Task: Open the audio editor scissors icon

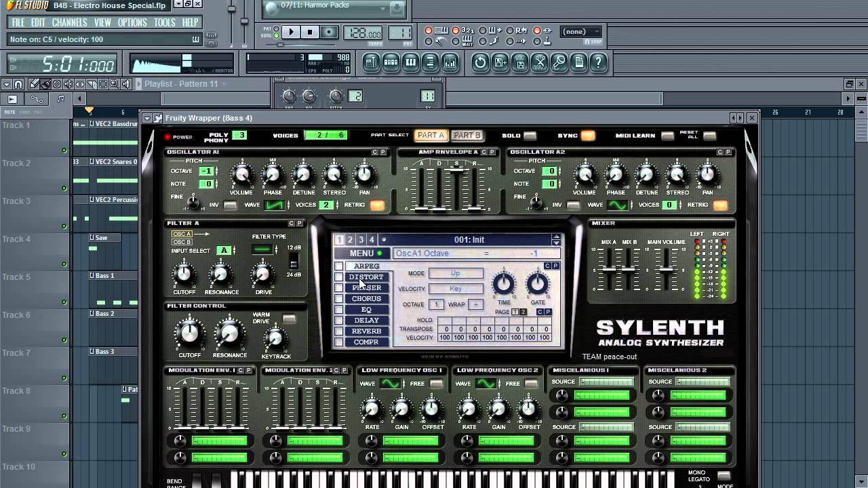Action: [539, 63]
